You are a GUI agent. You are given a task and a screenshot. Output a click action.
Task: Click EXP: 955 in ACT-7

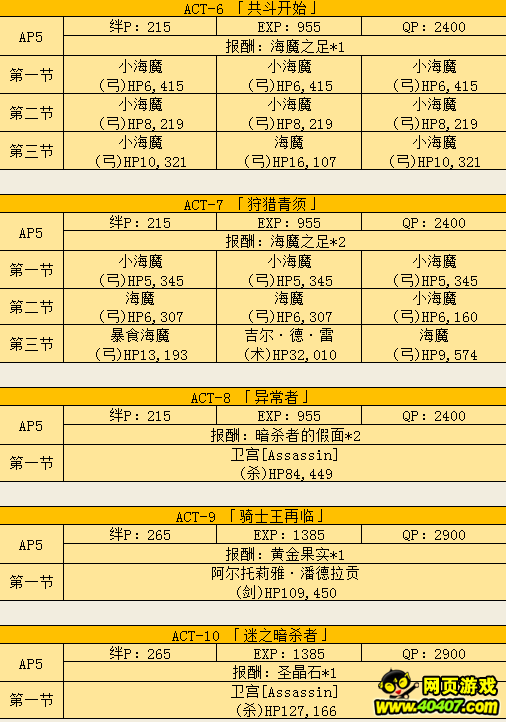pyautogui.click(x=289, y=222)
